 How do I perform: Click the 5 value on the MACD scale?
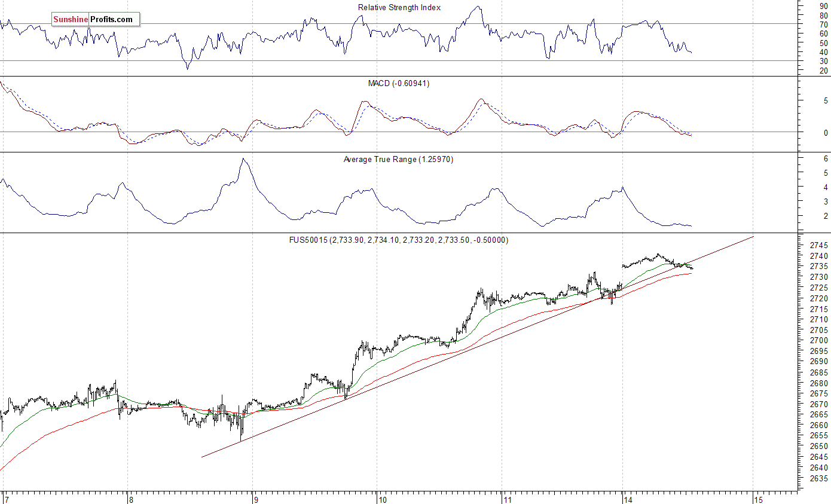[826, 101]
